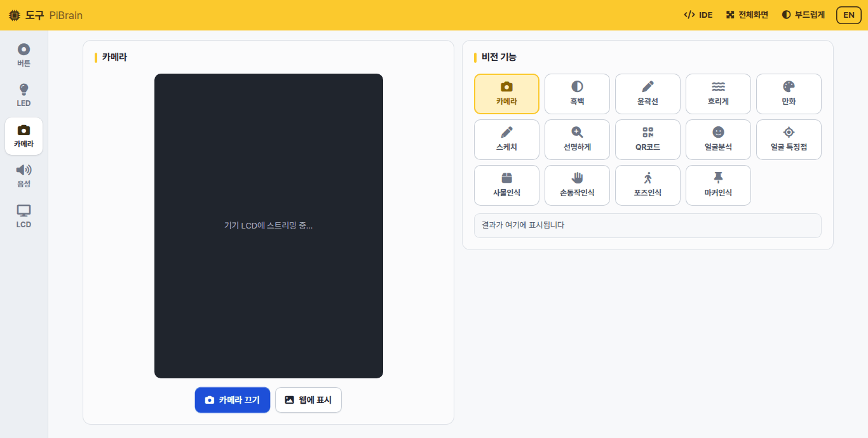Apply the 윤곽선 edge filter
This screenshot has width=868, height=438.
[x=648, y=94]
